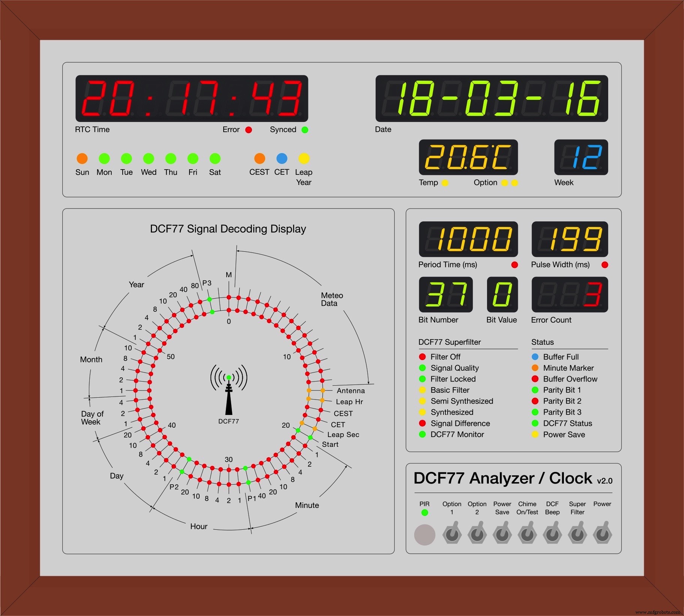Flip the Power toggle switch
684x616 pixels.
tap(603, 535)
